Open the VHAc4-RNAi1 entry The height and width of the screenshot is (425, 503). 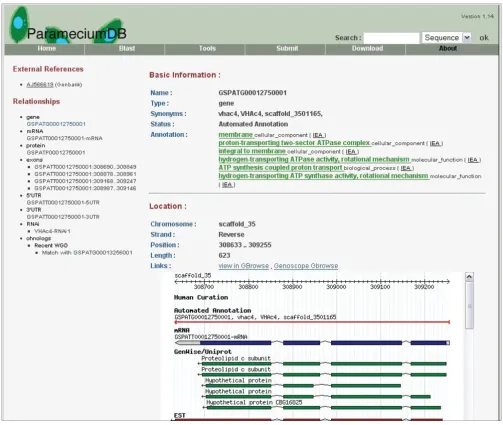pos(52,231)
